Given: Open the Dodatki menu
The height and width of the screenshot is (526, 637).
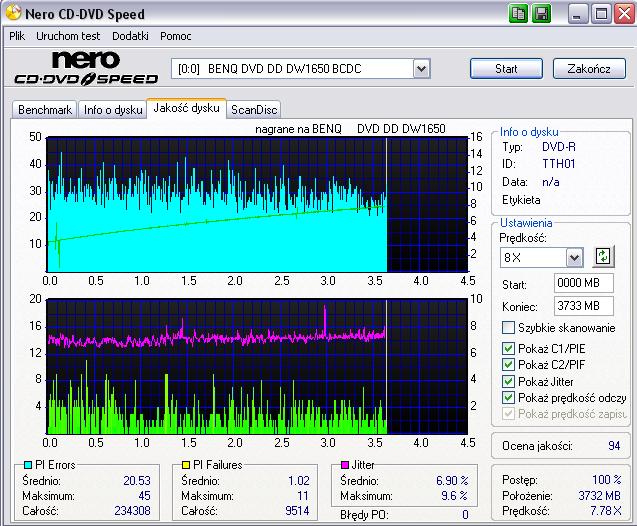Looking at the screenshot, I should pos(130,36).
